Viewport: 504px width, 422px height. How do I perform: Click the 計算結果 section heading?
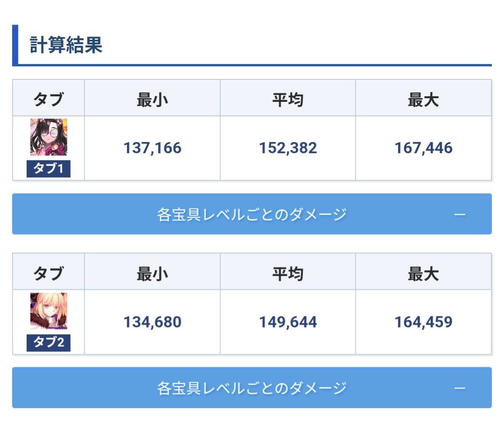pos(66,45)
